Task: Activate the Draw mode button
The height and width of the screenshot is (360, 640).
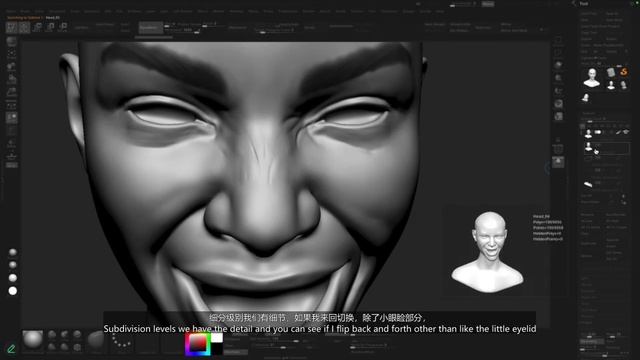Action: tap(24, 27)
